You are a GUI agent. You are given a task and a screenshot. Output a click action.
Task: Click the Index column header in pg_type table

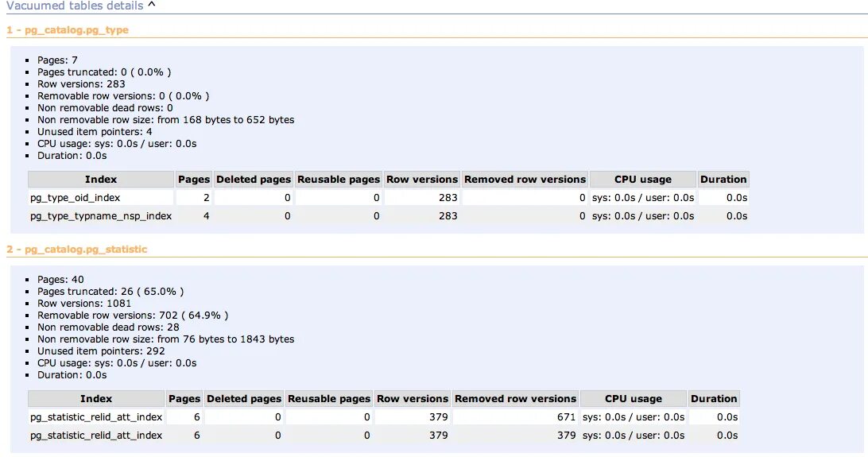point(101,180)
